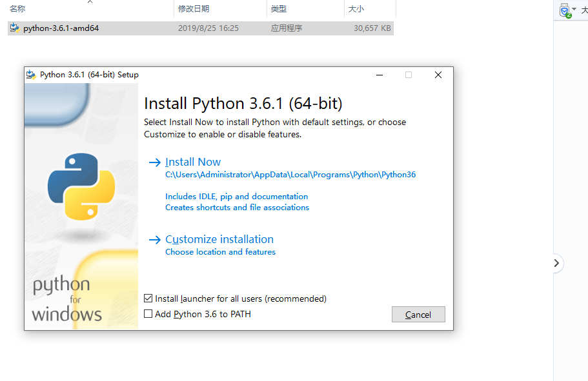
Task: Select the Install Now option
Action: point(192,162)
